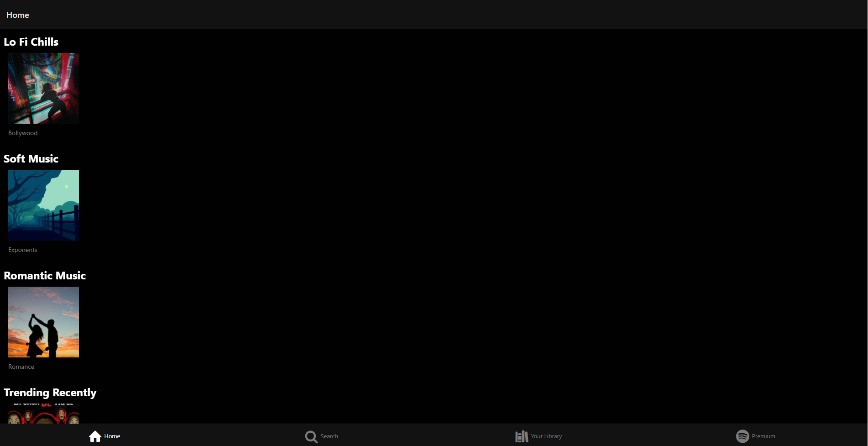
Task: Click the Search magnifying glass icon
Action: point(311,436)
